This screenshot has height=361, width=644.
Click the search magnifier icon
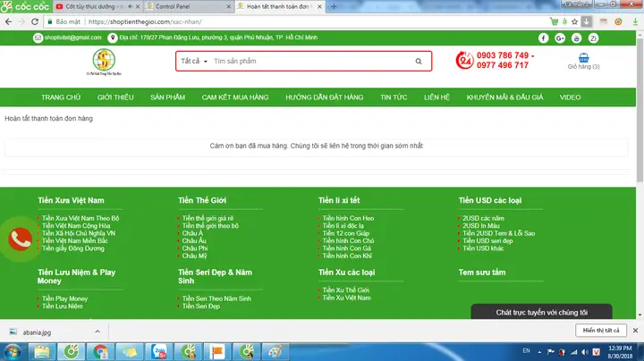pyautogui.click(x=419, y=62)
